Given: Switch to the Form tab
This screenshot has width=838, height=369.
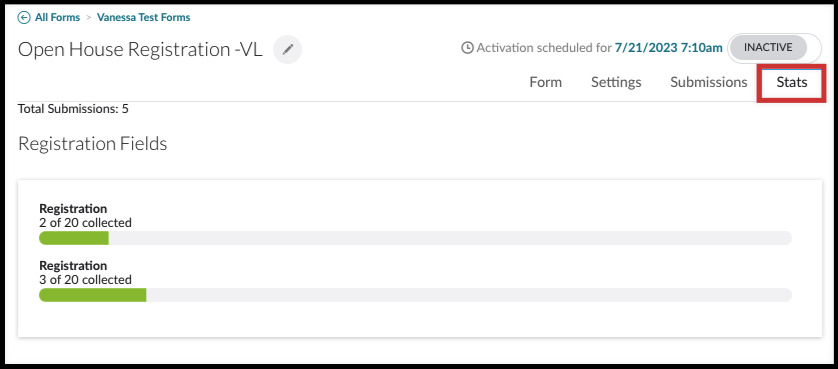Looking at the screenshot, I should pyautogui.click(x=545, y=82).
